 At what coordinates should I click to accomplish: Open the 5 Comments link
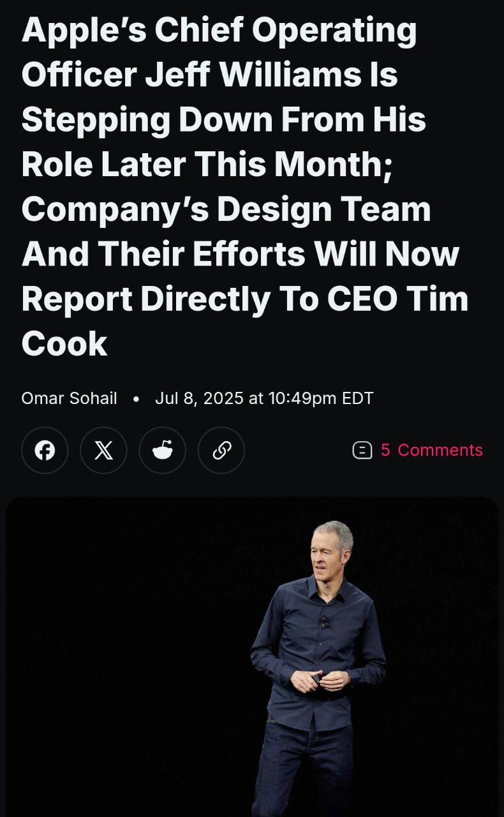coord(432,450)
